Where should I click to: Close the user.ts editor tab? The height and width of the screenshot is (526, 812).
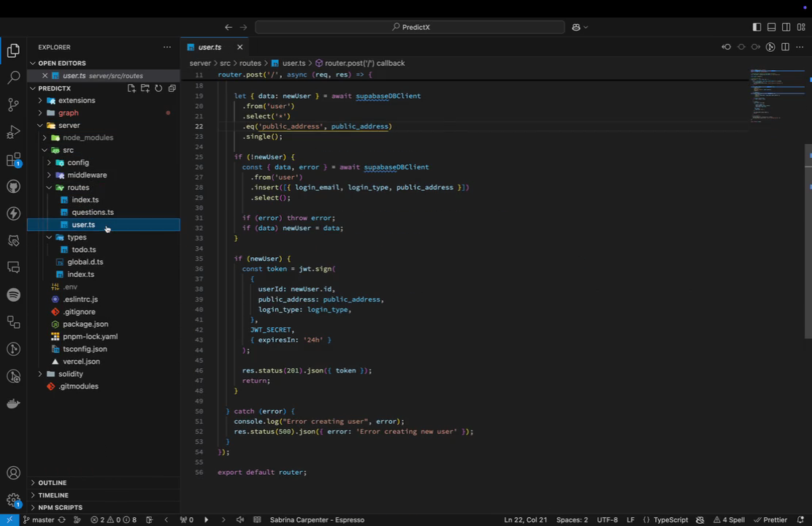click(240, 47)
